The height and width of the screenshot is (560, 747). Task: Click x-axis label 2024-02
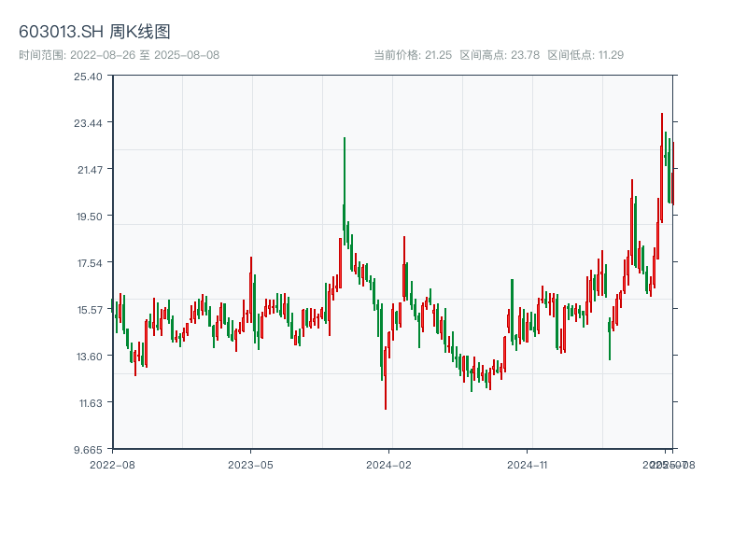[x=388, y=465]
